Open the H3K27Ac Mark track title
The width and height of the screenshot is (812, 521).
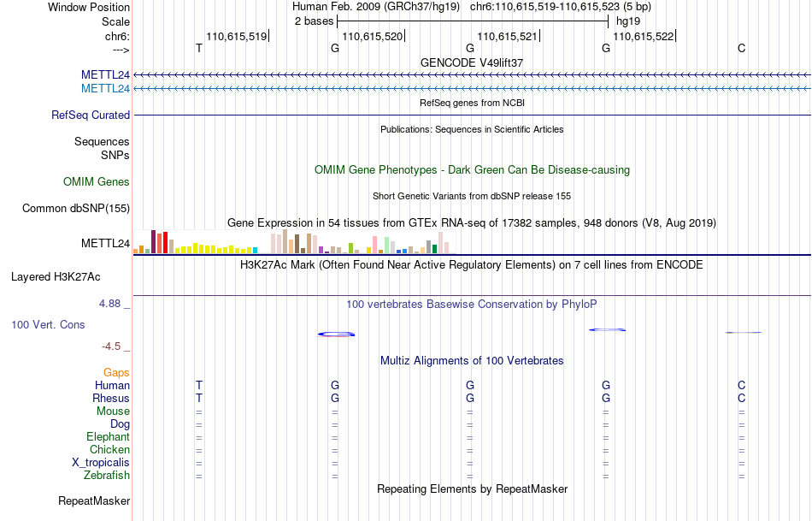472,265
